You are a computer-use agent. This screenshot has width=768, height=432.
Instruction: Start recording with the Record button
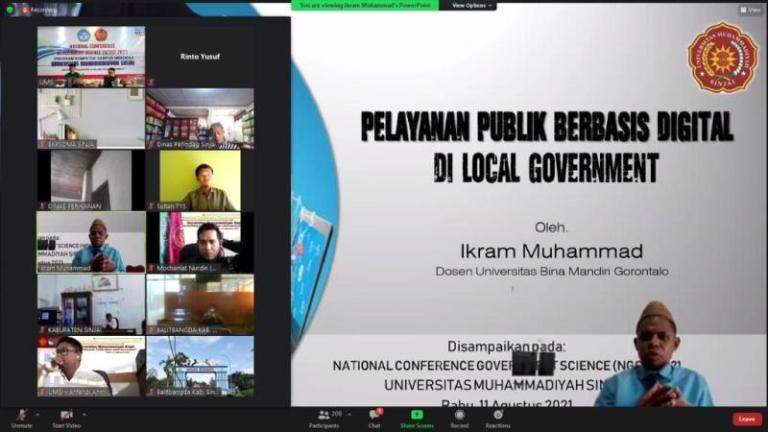459,416
